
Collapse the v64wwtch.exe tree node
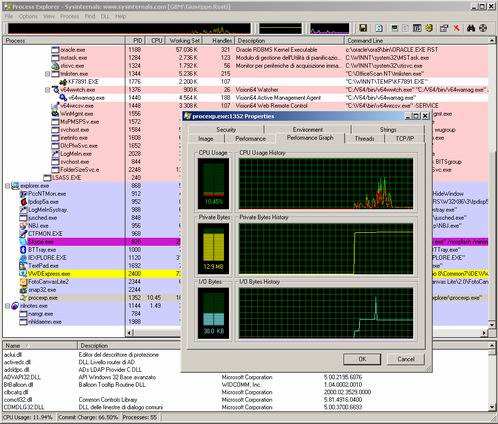click(x=47, y=90)
